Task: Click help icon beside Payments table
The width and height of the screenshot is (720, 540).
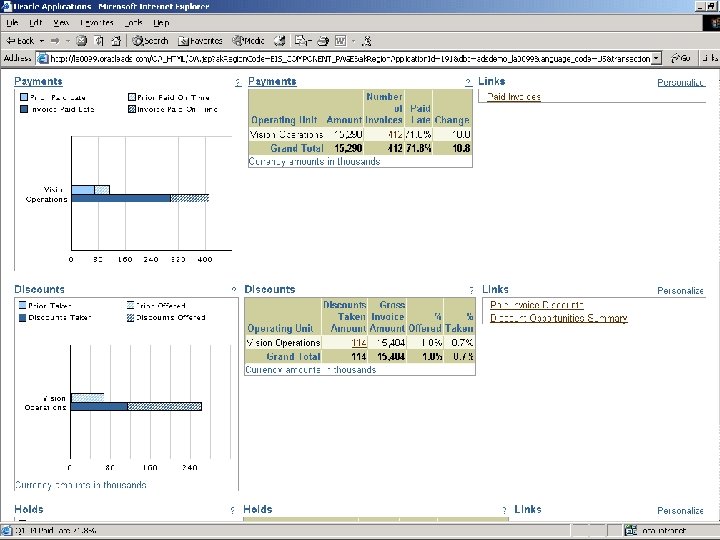Action: click(468, 82)
